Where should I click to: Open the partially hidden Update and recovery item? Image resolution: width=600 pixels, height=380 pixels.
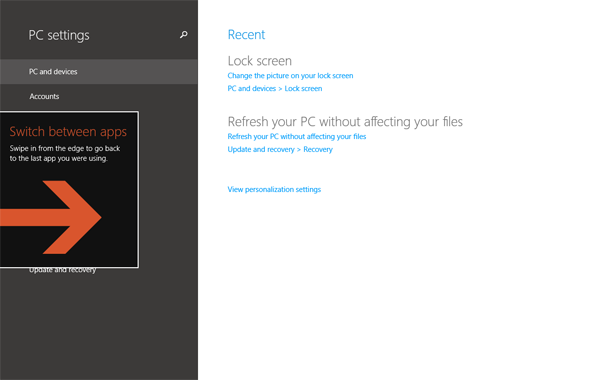pos(62,271)
